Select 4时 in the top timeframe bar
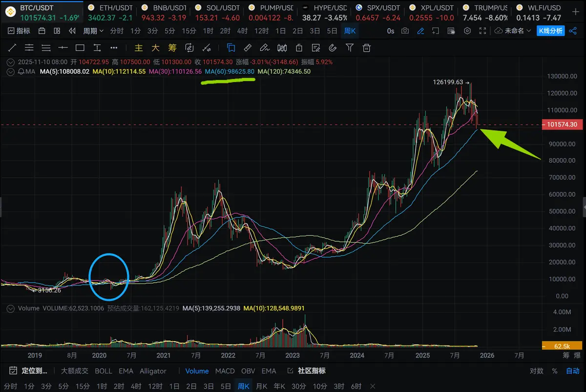586x392 pixels. (242, 31)
